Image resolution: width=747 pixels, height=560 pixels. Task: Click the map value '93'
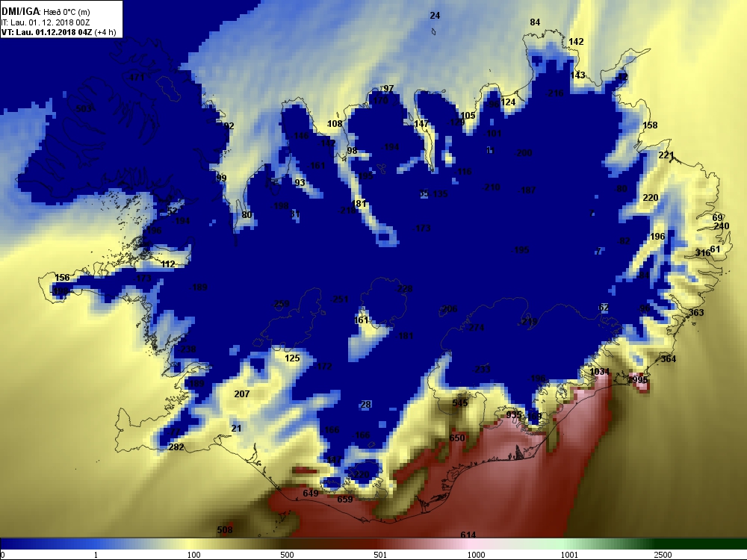[x=300, y=182]
